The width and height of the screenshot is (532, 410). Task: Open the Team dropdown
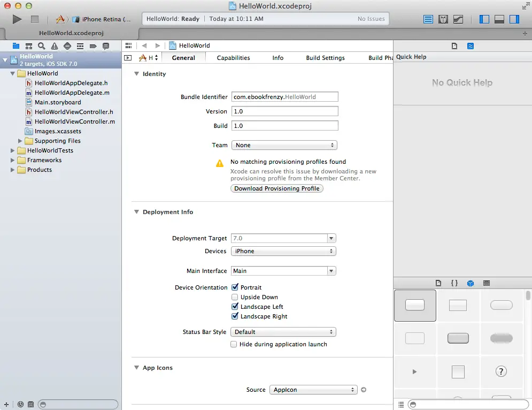284,145
